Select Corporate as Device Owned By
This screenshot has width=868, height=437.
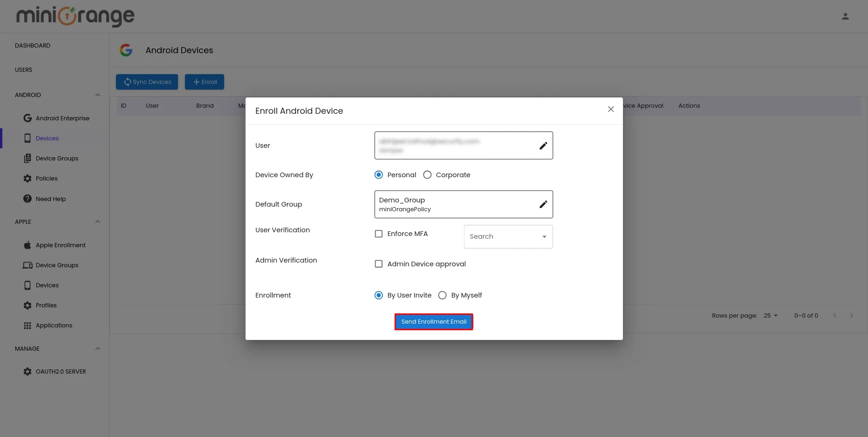coord(427,174)
